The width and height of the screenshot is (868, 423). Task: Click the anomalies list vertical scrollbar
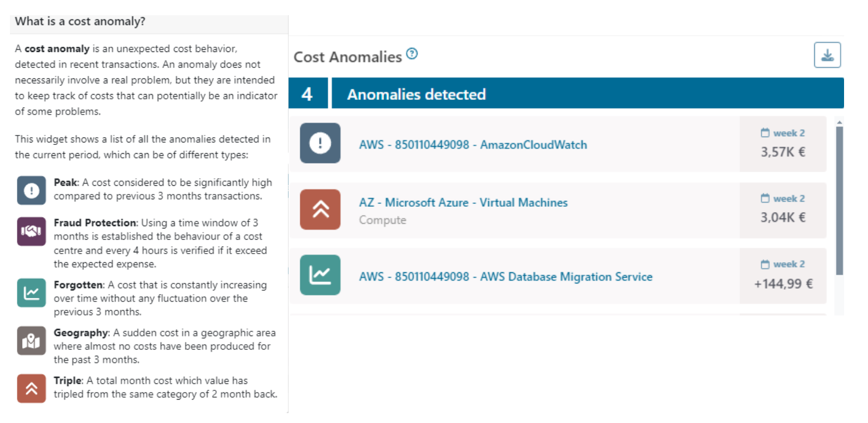pos(839,199)
